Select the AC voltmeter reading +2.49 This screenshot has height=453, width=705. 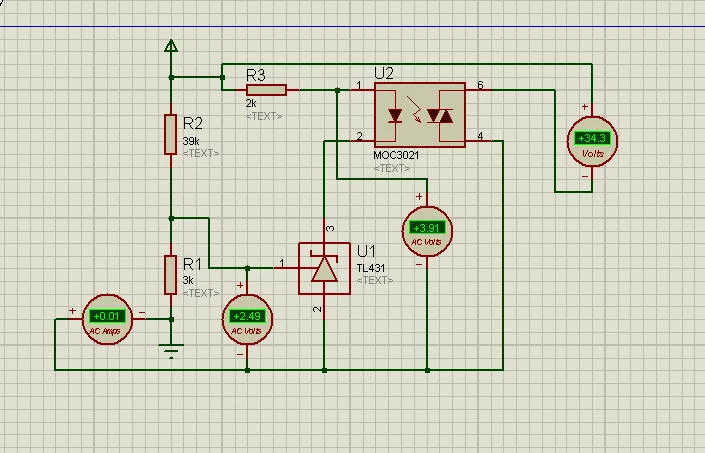coord(246,320)
